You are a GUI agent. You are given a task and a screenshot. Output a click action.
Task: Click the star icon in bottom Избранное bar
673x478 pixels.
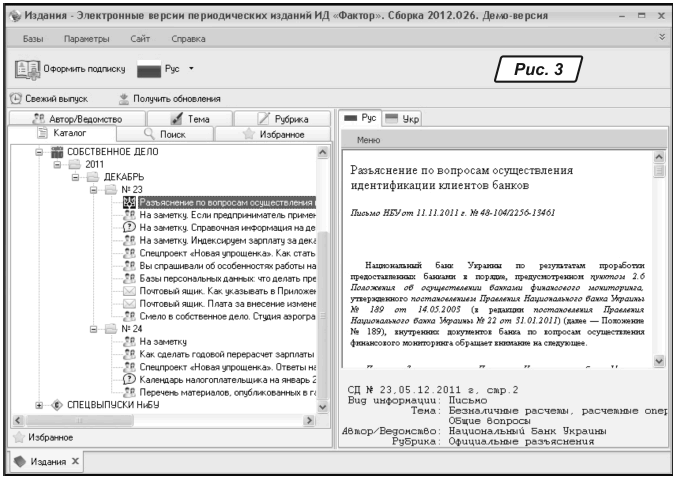point(17,437)
